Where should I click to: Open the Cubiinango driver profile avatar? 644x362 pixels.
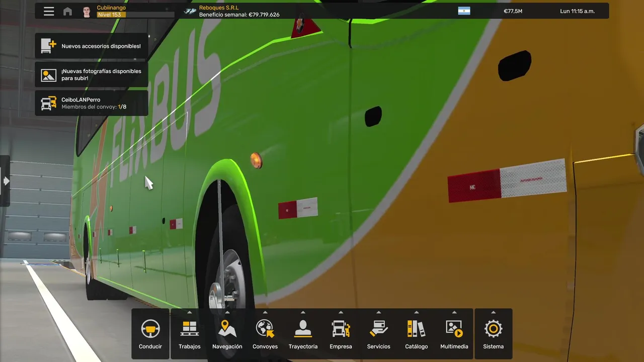87,12
